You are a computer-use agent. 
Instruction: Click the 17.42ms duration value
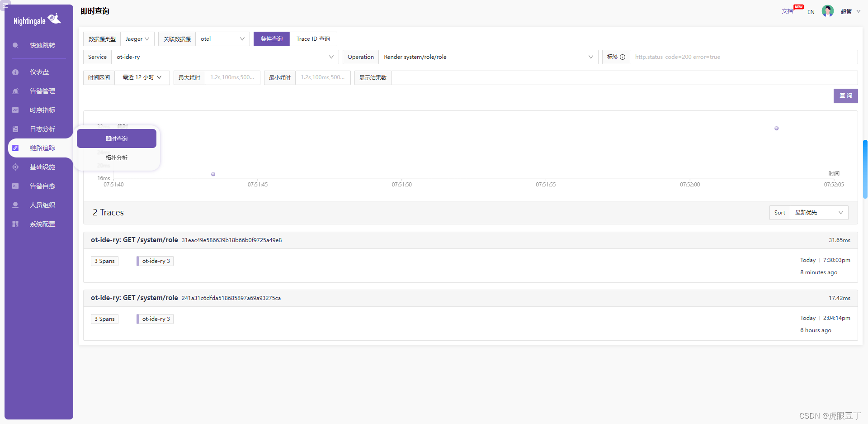tap(840, 298)
